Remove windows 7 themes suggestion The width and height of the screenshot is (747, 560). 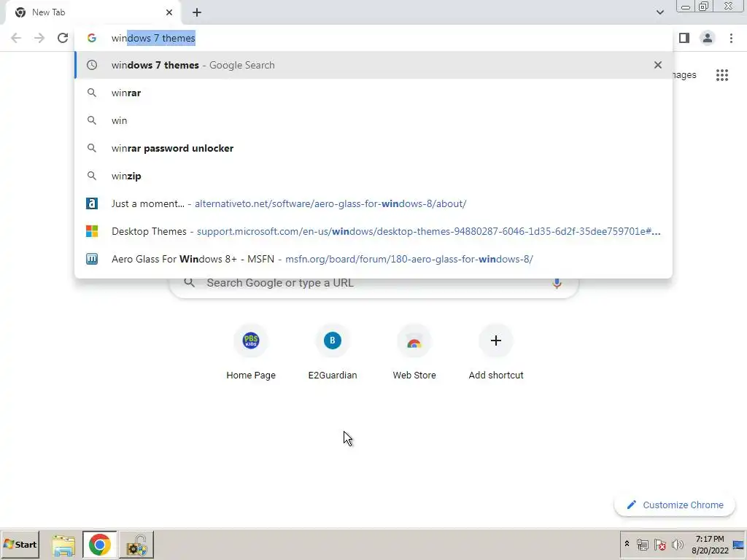658,65
